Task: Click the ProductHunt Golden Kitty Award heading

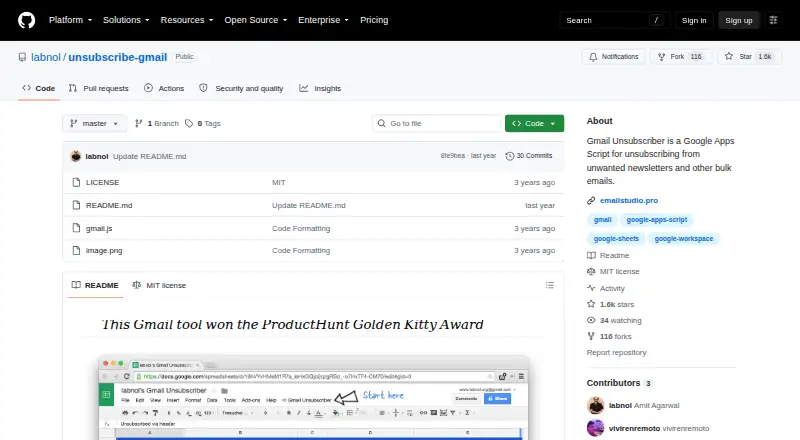Action: 292,324
